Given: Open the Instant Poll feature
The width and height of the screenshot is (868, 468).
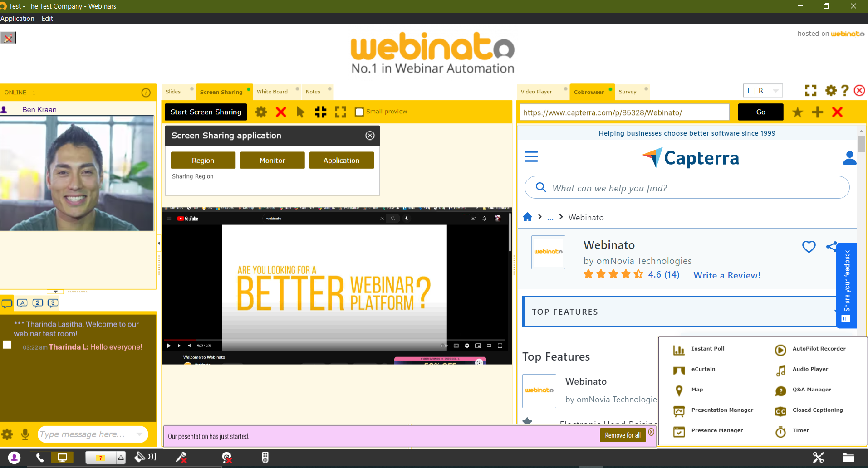Looking at the screenshot, I should (x=708, y=348).
